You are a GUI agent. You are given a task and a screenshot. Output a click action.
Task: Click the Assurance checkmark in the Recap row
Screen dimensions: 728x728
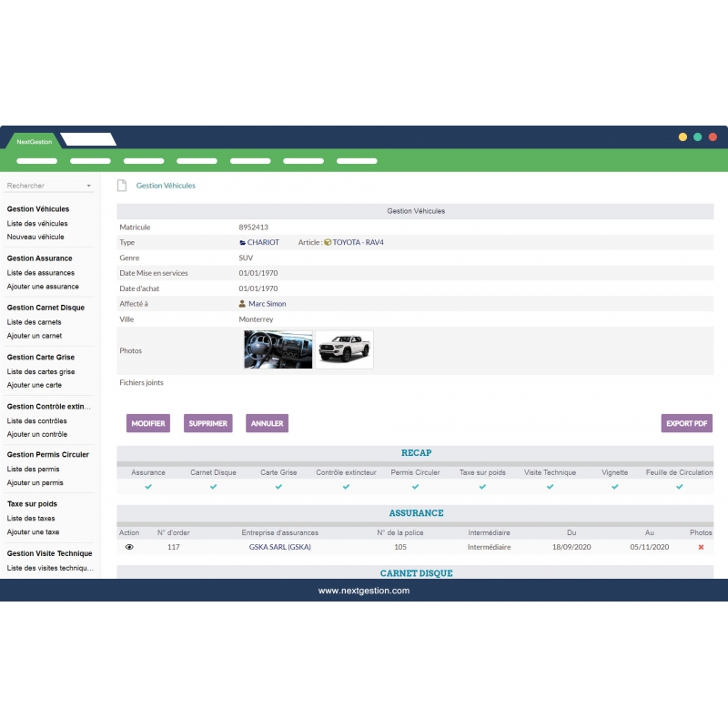[147, 487]
